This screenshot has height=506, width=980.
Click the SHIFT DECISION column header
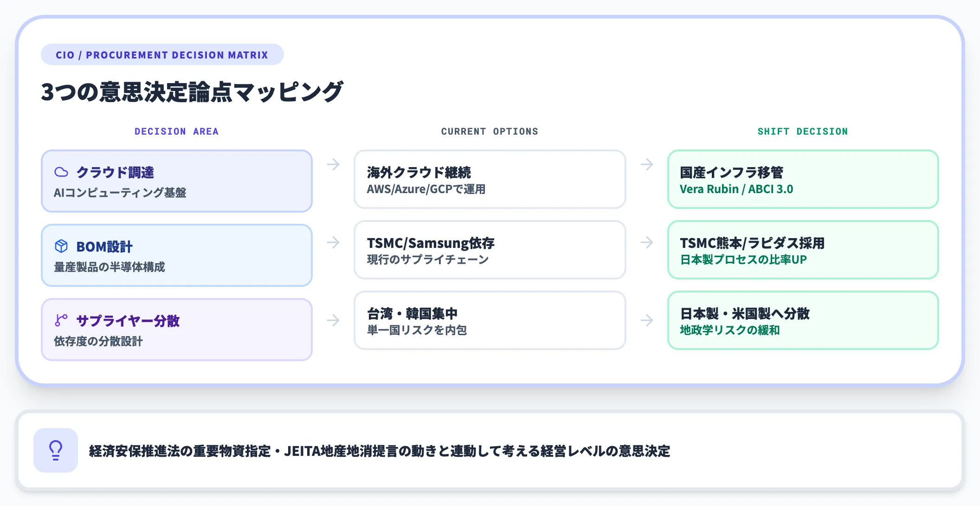[803, 131]
